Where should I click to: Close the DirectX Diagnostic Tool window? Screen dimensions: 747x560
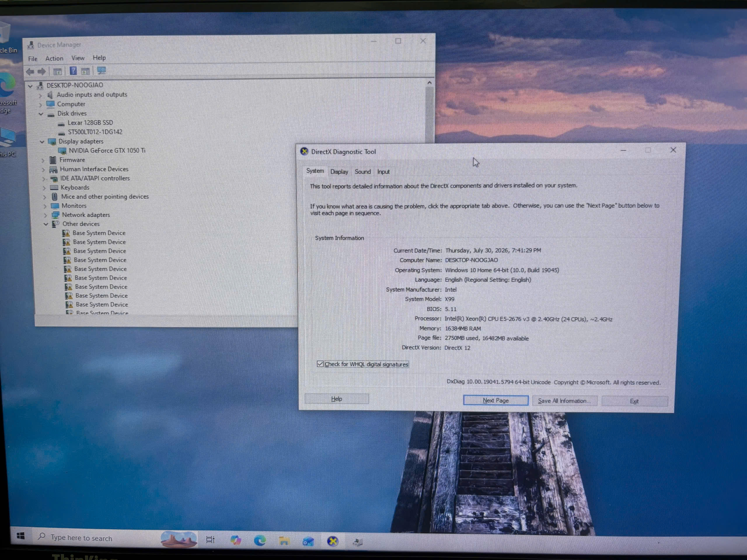click(x=673, y=150)
